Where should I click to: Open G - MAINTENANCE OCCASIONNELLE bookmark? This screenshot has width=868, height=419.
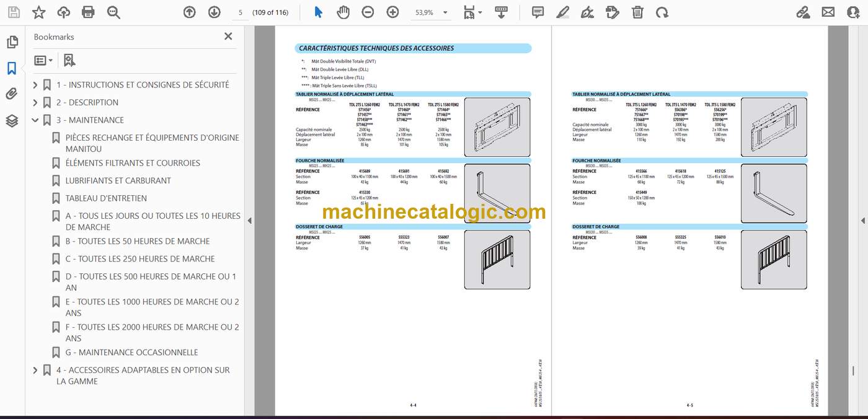pyautogui.click(x=132, y=352)
